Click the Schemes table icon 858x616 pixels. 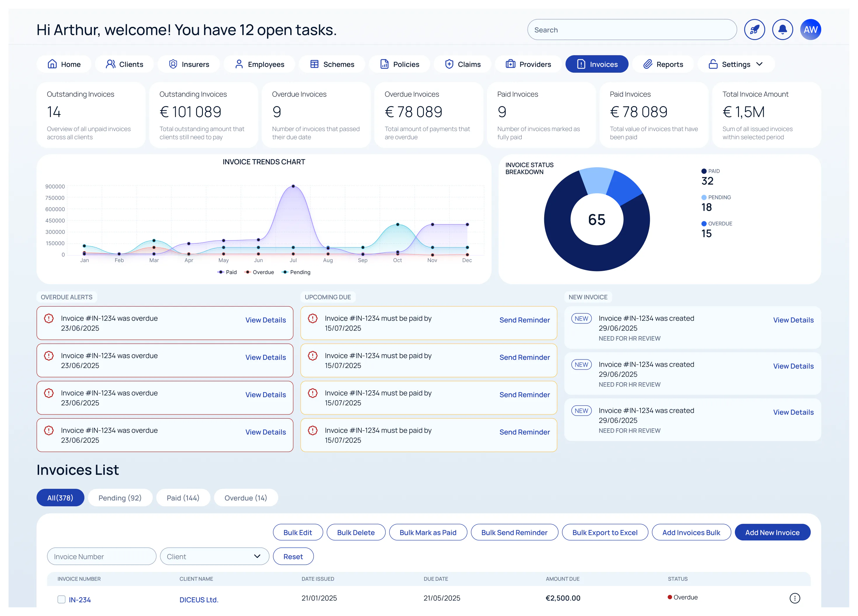314,64
